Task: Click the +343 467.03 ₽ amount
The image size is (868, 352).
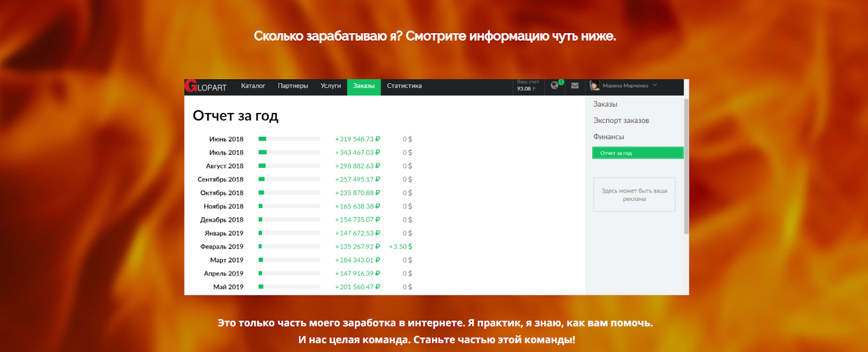Action: pyautogui.click(x=358, y=153)
